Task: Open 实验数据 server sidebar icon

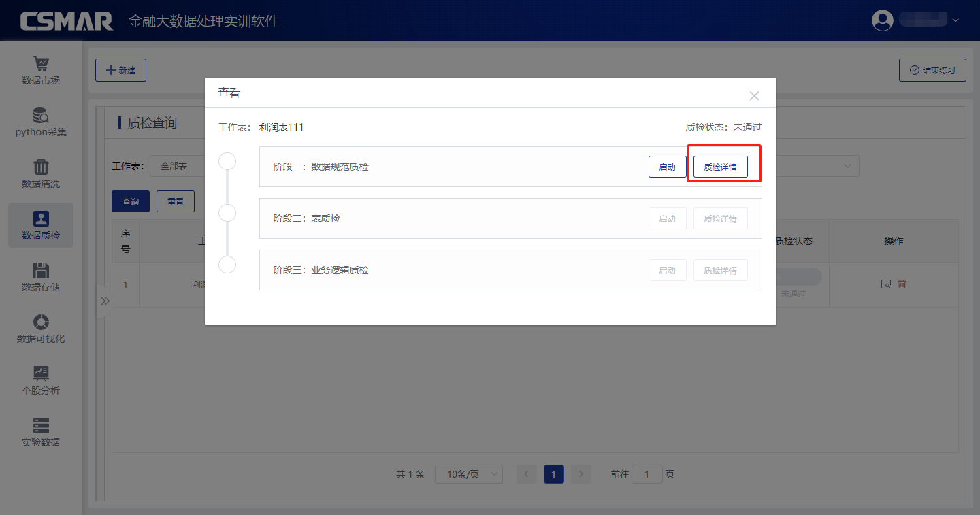Action: click(41, 426)
